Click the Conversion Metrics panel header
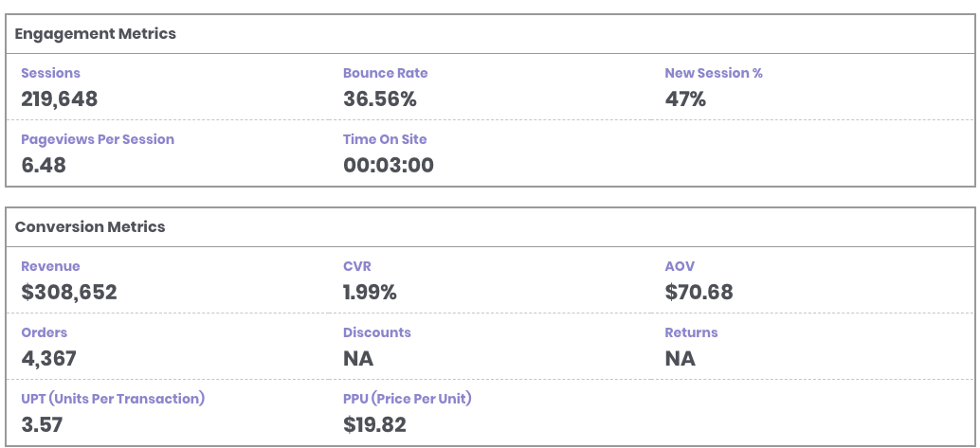 coord(90,227)
